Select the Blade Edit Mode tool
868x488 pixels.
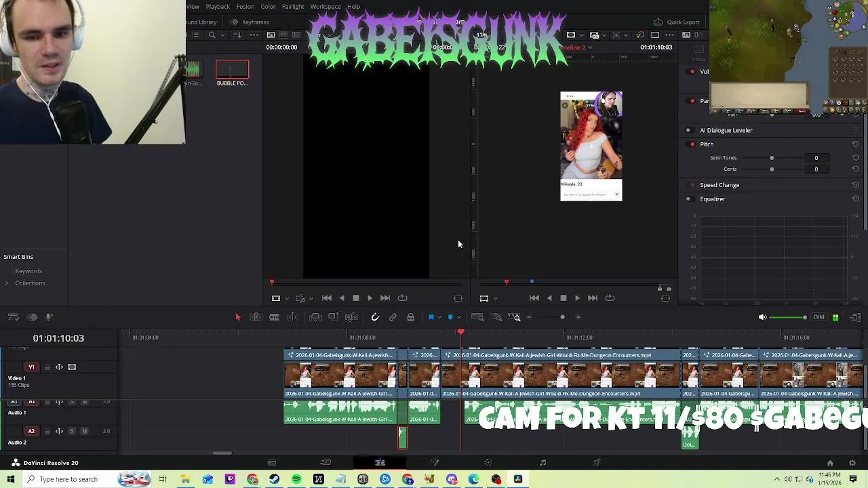point(292,317)
